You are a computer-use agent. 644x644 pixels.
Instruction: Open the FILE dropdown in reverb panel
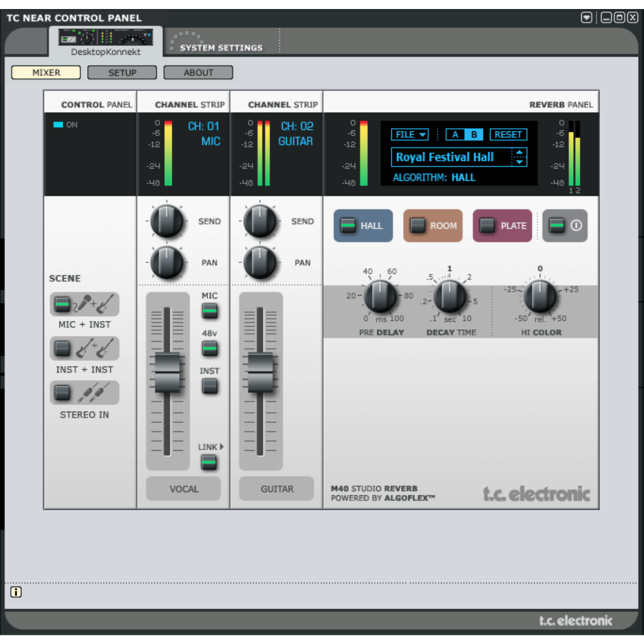pos(410,135)
